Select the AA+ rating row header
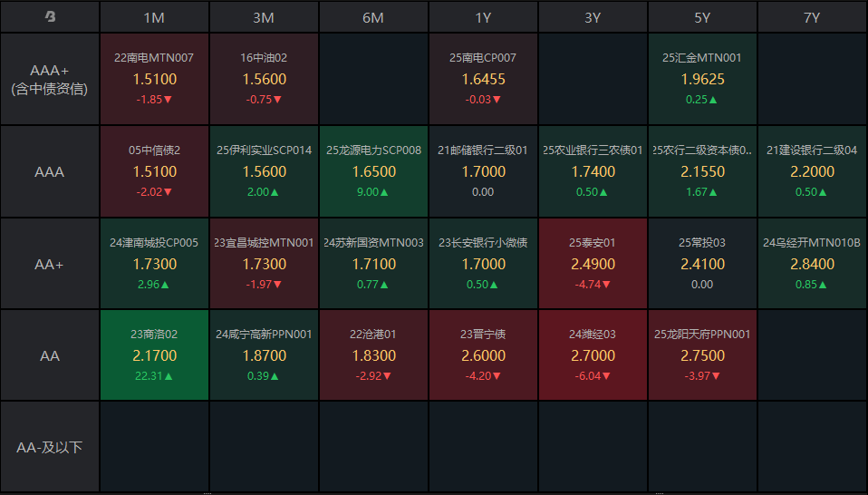 50,264
